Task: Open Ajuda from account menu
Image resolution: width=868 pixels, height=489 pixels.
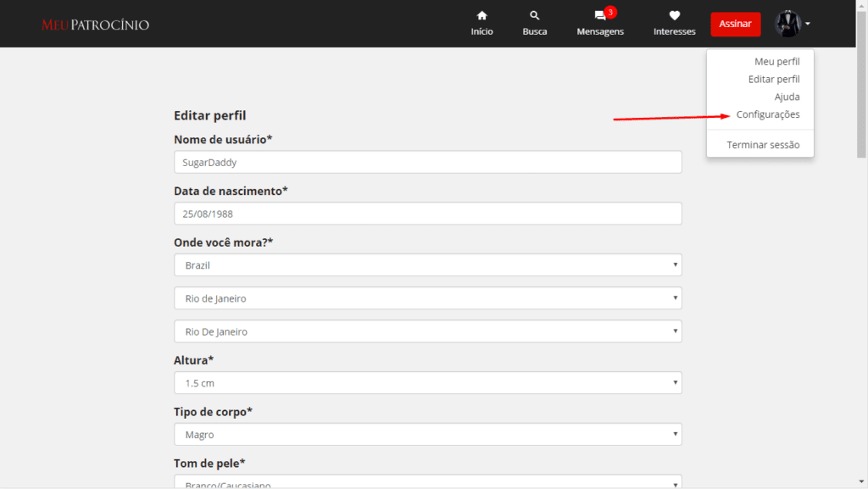Action: (787, 97)
